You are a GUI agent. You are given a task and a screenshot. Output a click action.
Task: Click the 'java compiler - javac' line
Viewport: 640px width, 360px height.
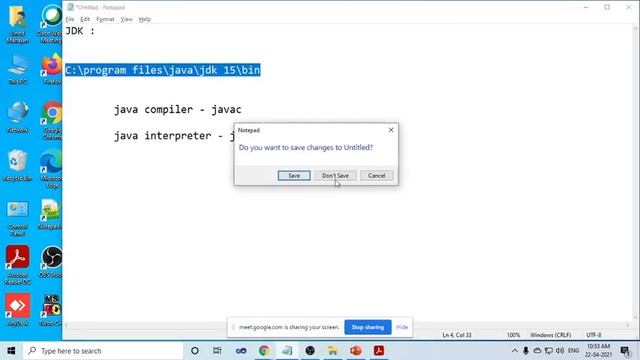[178, 109]
